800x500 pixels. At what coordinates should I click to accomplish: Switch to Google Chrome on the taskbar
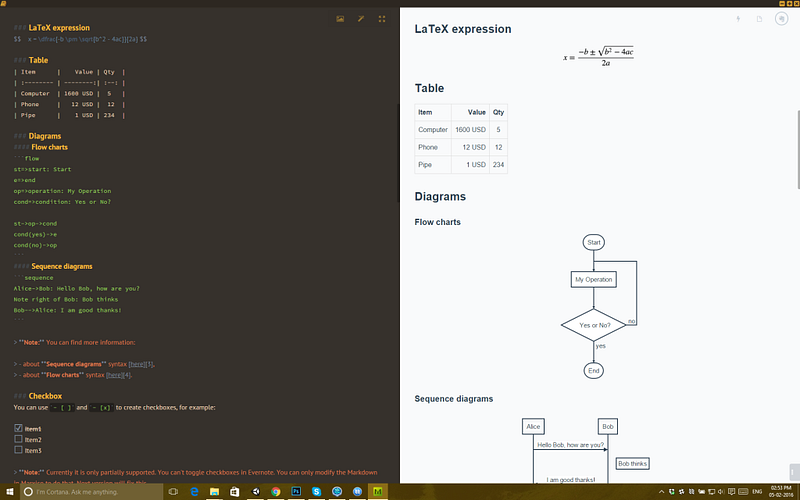[x=276, y=492]
